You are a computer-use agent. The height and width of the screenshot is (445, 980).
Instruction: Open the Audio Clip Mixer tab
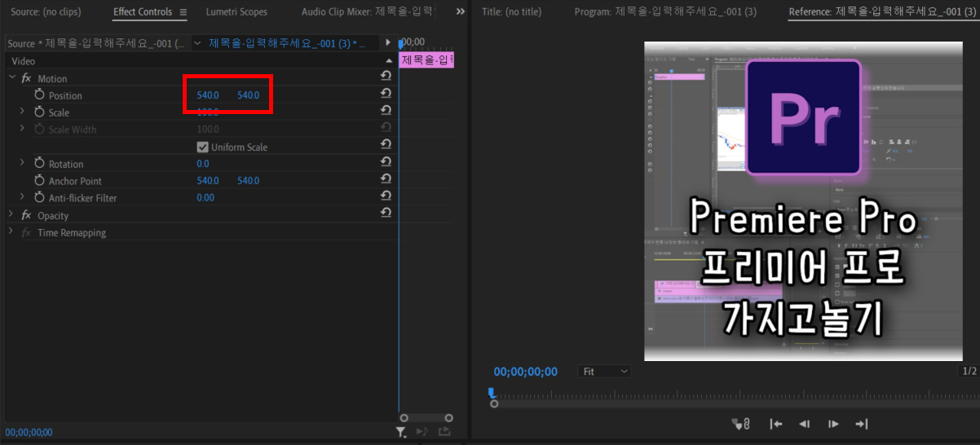[x=368, y=12]
